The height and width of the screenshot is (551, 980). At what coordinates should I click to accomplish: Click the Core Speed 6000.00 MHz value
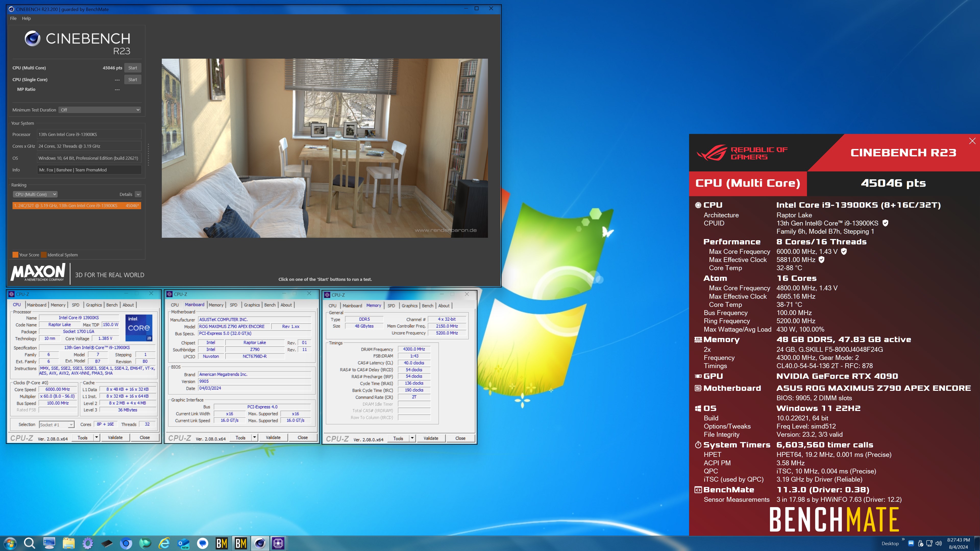tap(58, 389)
